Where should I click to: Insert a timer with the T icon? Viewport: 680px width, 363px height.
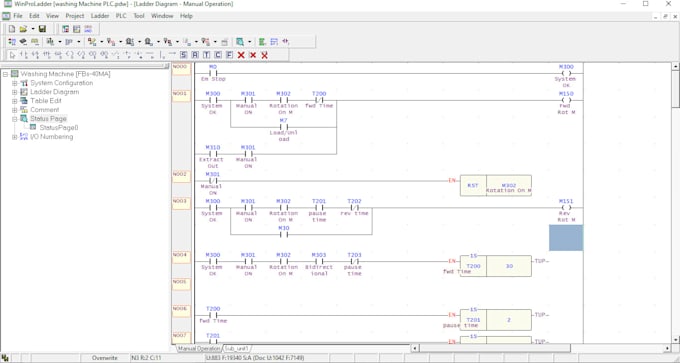[x=206, y=55]
